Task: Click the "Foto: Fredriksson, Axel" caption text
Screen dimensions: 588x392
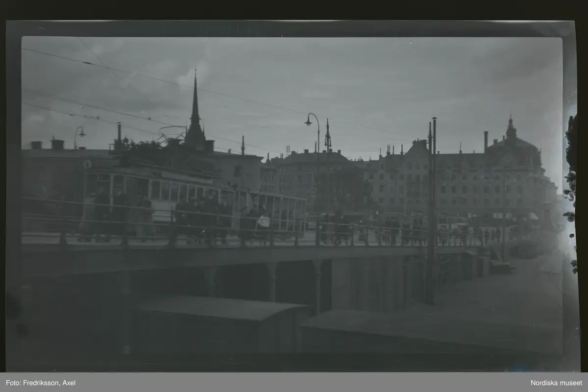Action: click(41, 383)
